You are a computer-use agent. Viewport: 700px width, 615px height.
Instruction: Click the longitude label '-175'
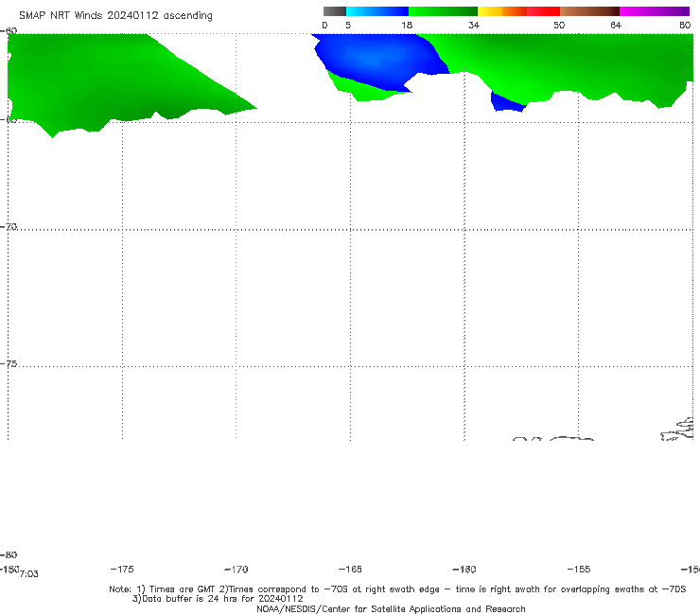point(122,569)
